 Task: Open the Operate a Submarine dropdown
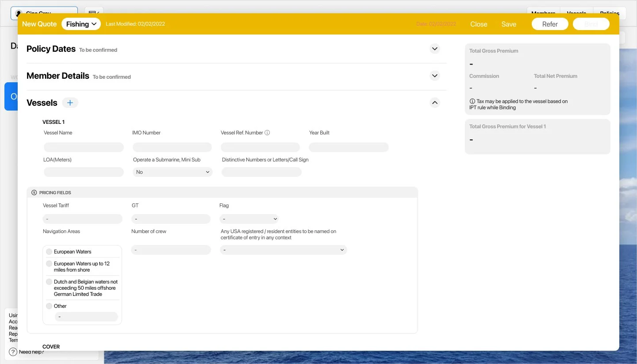[173, 172]
